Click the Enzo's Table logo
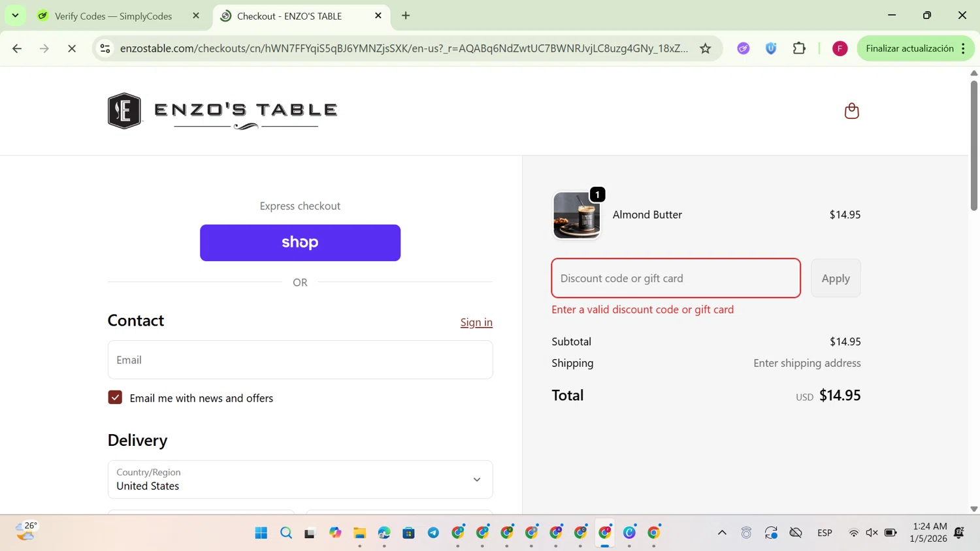Screen dimensions: 980x551 (222, 111)
